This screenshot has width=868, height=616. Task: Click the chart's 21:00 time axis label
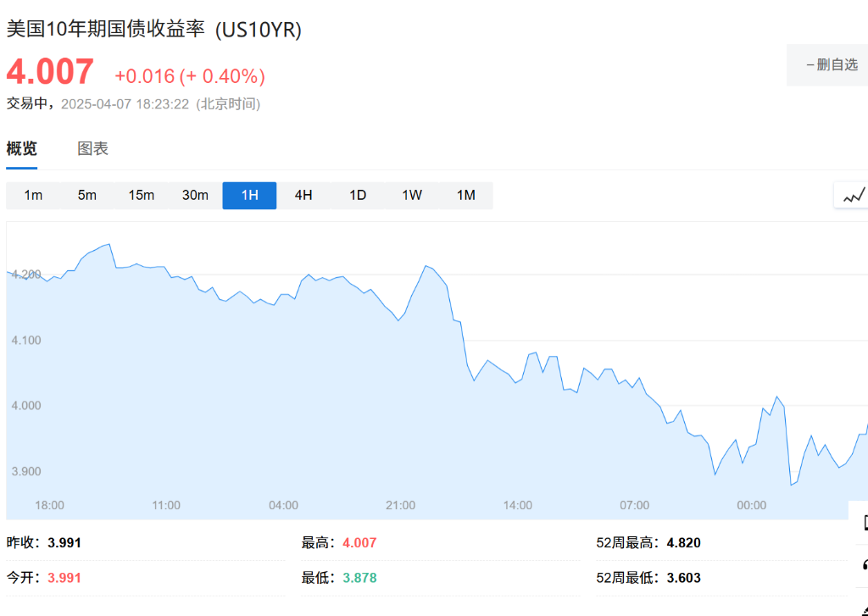(400, 505)
